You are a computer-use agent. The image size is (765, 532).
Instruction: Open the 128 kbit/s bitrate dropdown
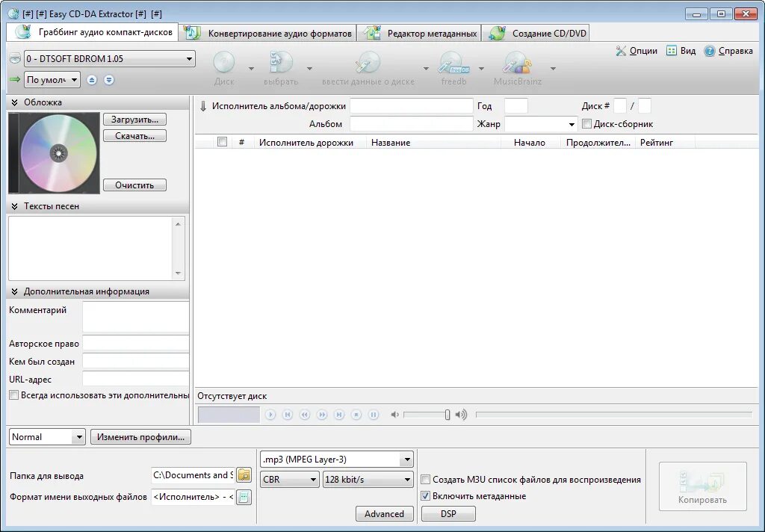click(368, 479)
